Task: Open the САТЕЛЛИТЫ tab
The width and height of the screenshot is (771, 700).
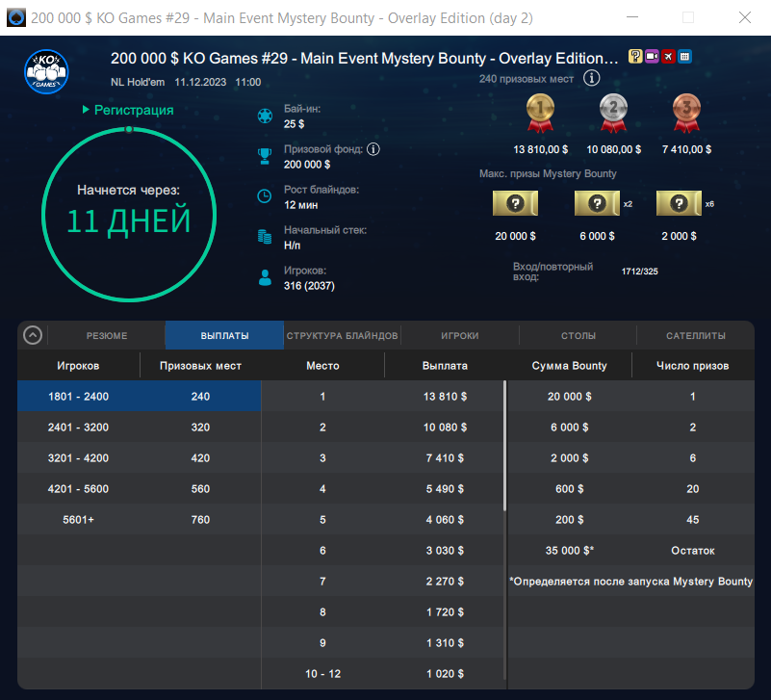Action: [x=696, y=335]
